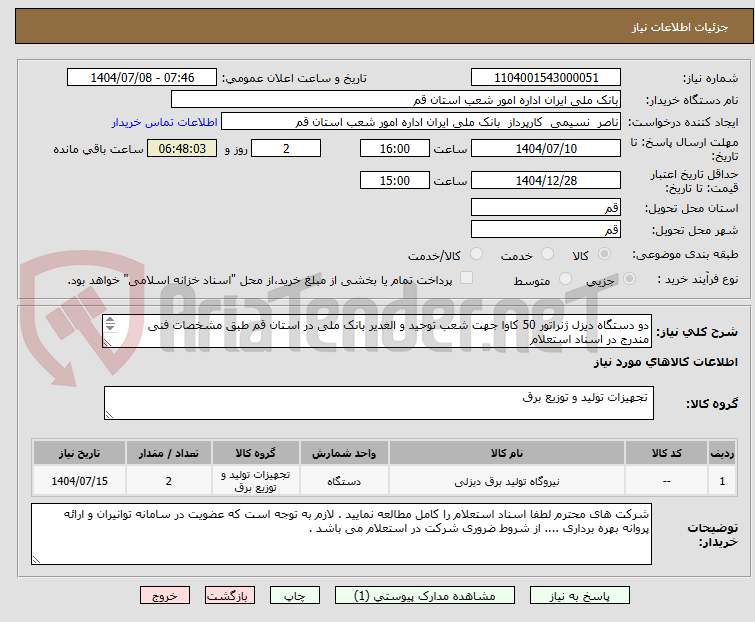This screenshot has width=755, height=622.
Task: Open 'اطلاعات تماس خریدار' contact link
Action: click(165, 122)
